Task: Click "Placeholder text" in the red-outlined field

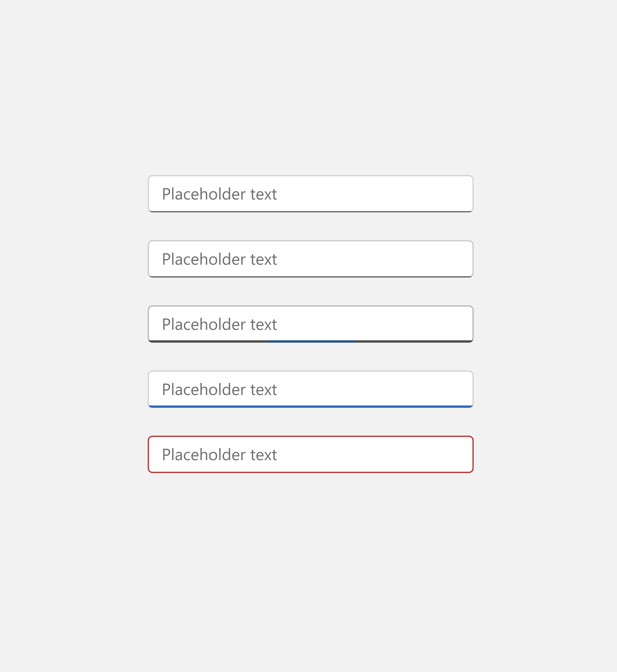Action: [x=219, y=455]
